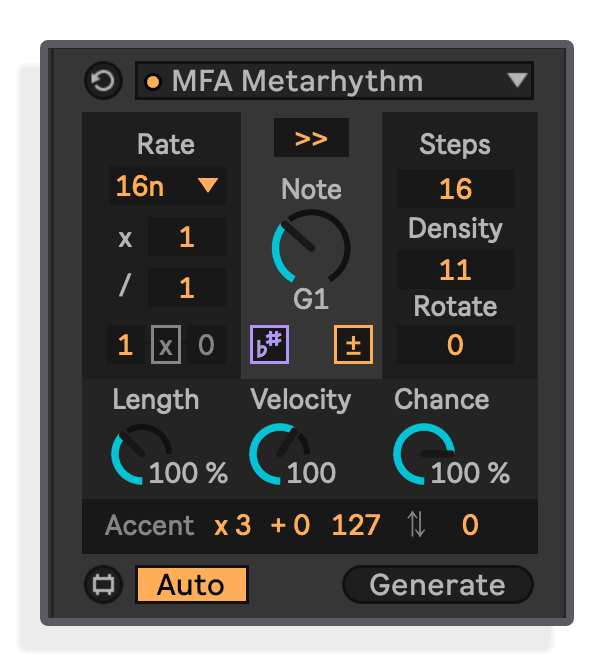Click the Density value 11
614x666 pixels.
point(455,269)
